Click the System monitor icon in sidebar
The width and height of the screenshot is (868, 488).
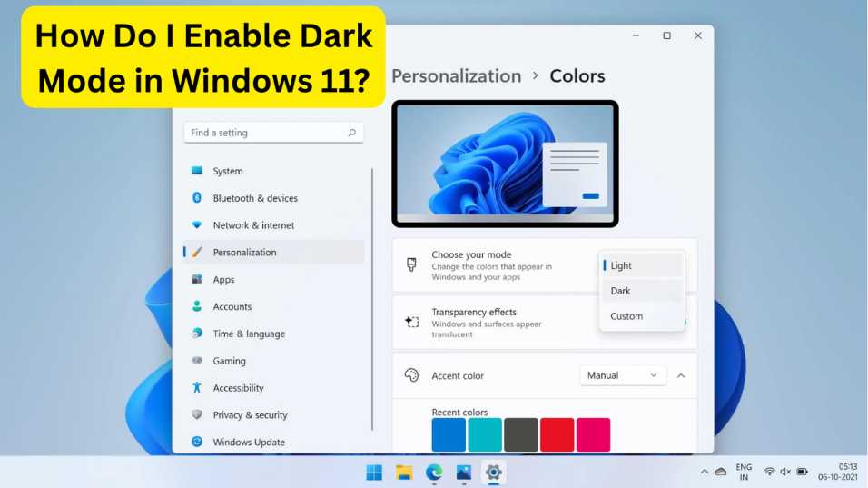pyautogui.click(x=197, y=171)
